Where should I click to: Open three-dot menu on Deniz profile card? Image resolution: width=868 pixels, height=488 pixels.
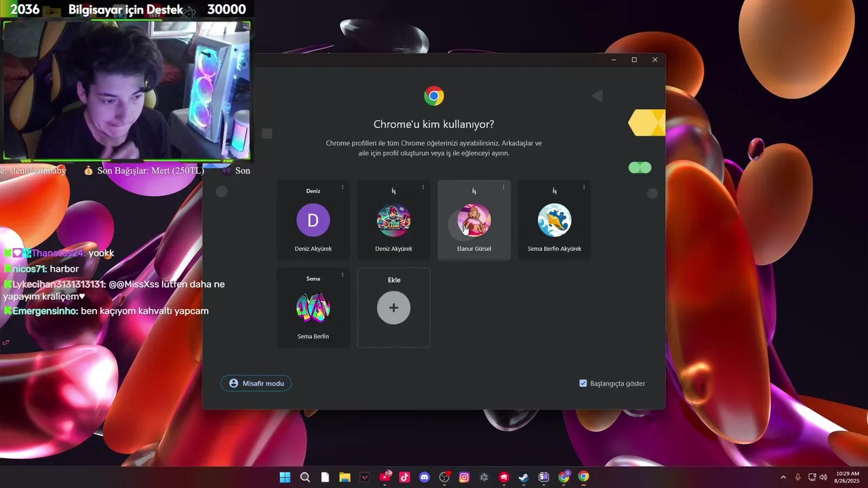[x=342, y=188]
